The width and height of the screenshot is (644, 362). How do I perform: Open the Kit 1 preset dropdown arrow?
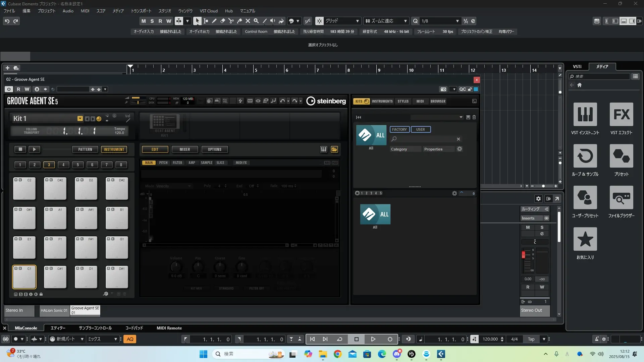[x=80, y=118]
